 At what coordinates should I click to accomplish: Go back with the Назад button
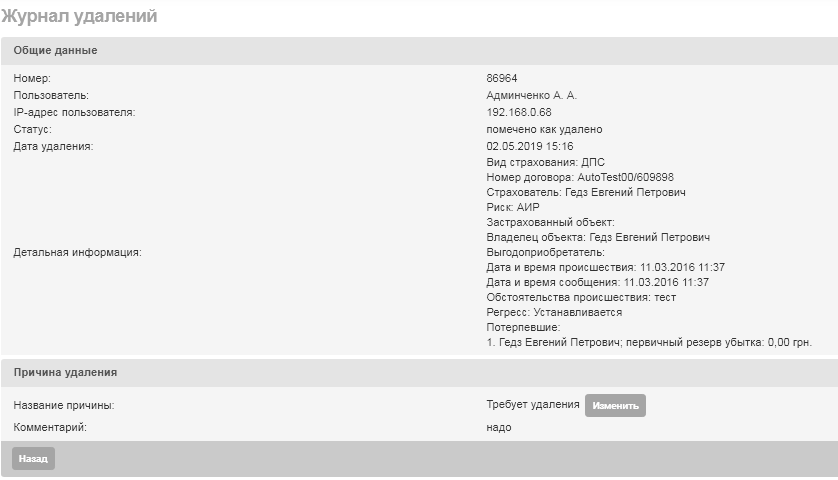[33, 459]
